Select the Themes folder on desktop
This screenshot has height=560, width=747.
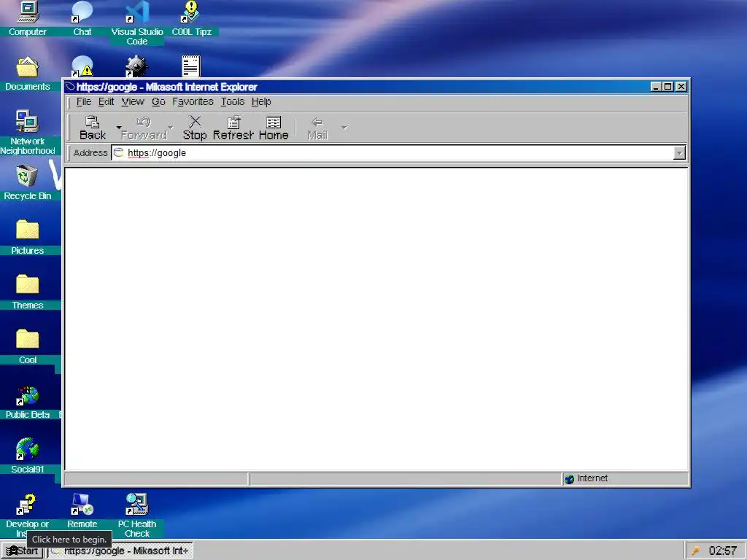coord(27,292)
